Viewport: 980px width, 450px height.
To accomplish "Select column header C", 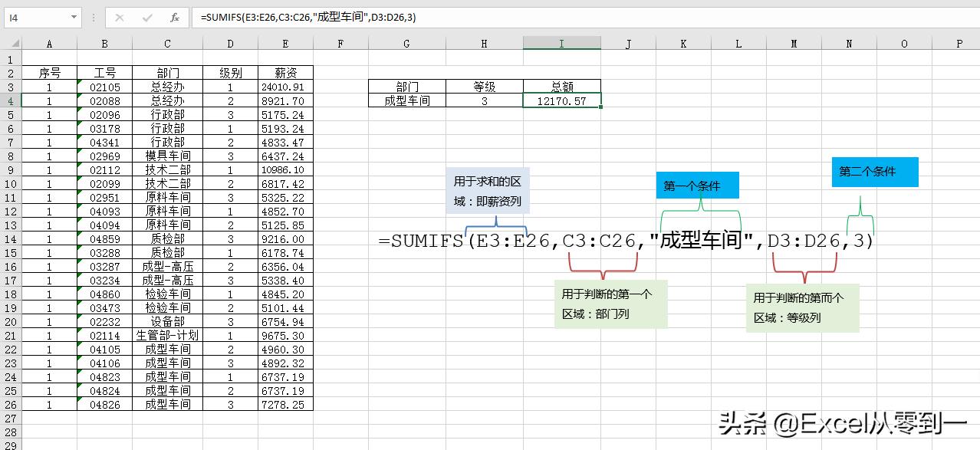I will click(x=166, y=44).
